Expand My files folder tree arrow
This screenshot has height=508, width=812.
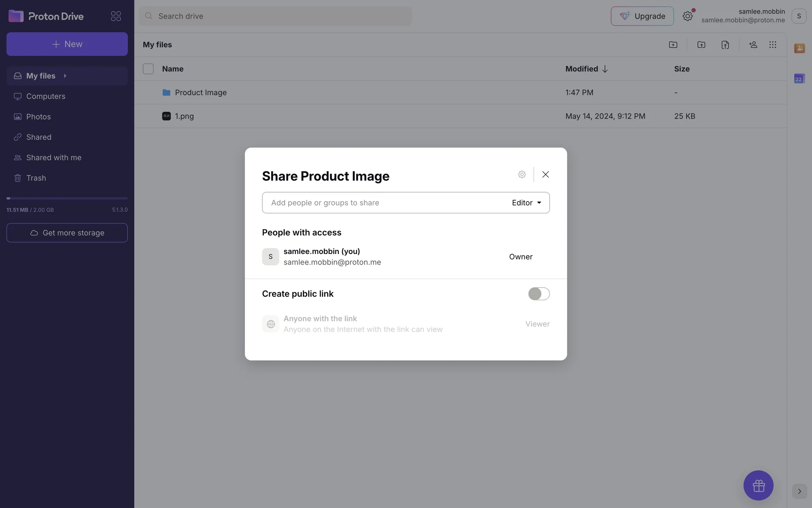tap(65, 76)
